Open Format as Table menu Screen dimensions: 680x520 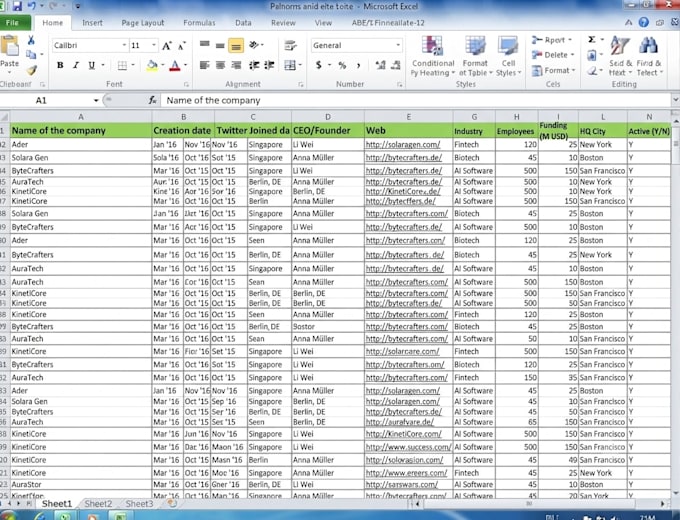pyautogui.click(x=475, y=56)
